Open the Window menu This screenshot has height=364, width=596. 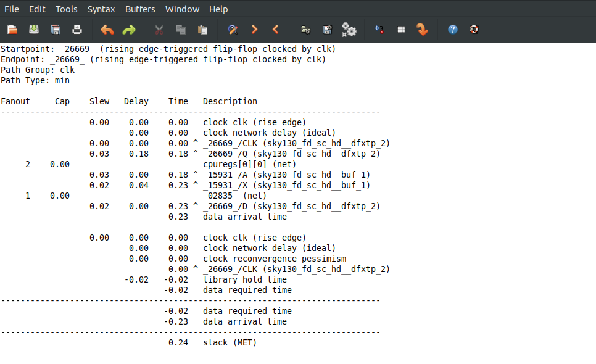pyautogui.click(x=182, y=9)
